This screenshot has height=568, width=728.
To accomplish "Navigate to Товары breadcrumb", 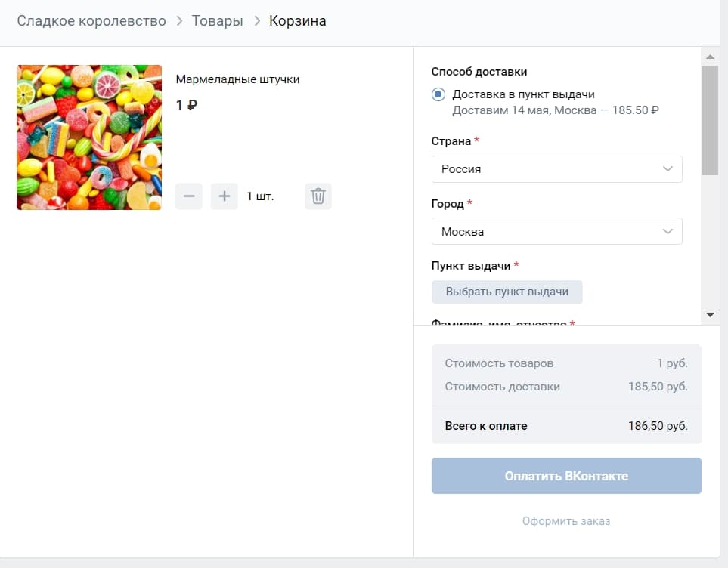I will pos(218,20).
